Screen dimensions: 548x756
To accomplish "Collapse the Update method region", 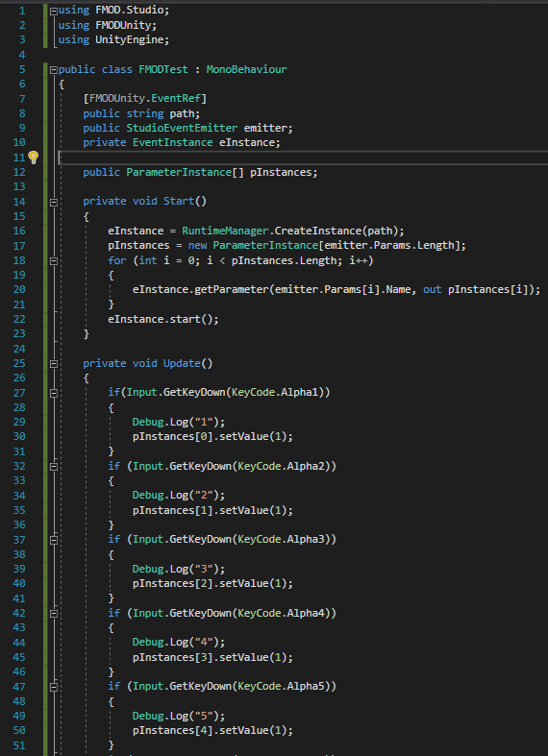I will (54, 364).
